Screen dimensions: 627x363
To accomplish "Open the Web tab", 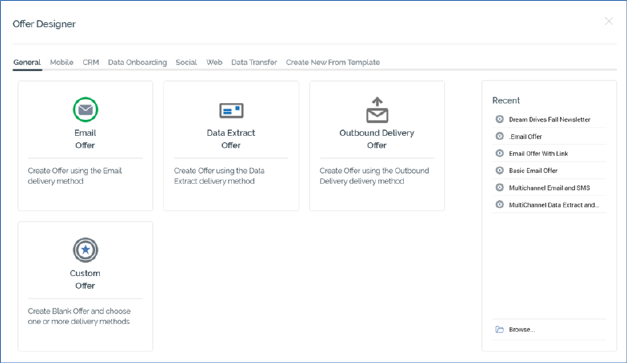I will click(x=214, y=62).
